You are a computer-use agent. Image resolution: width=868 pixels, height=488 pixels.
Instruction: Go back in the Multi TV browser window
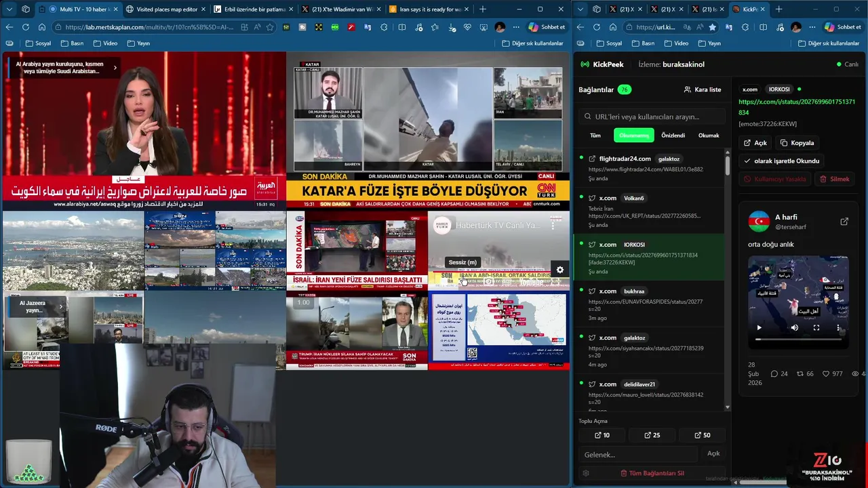point(9,27)
